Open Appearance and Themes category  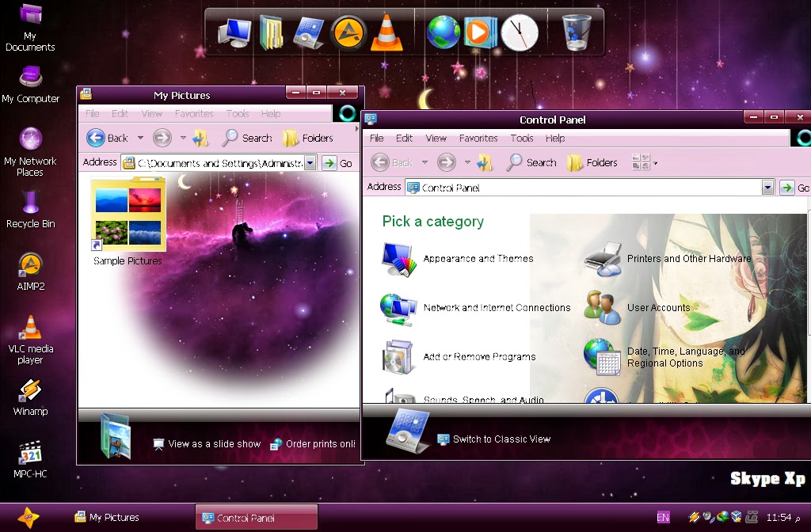[457, 259]
